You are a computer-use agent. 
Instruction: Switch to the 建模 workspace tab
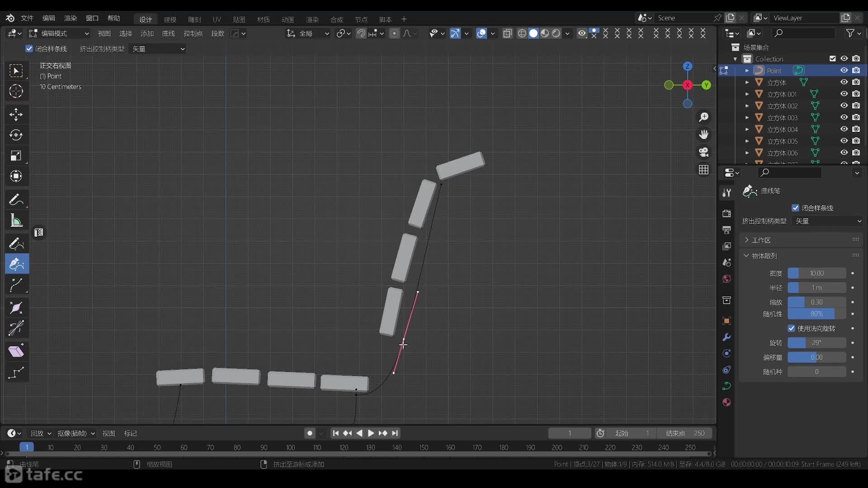[x=170, y=19]
